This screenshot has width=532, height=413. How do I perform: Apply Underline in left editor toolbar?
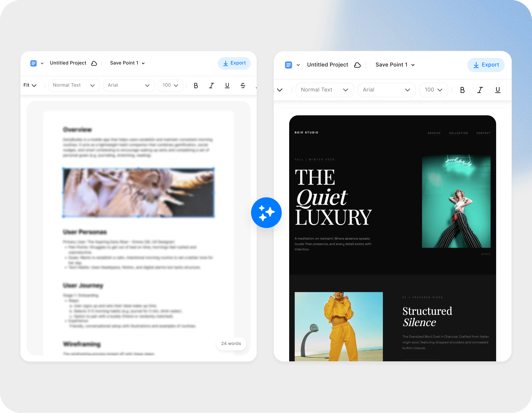(227, 86)
